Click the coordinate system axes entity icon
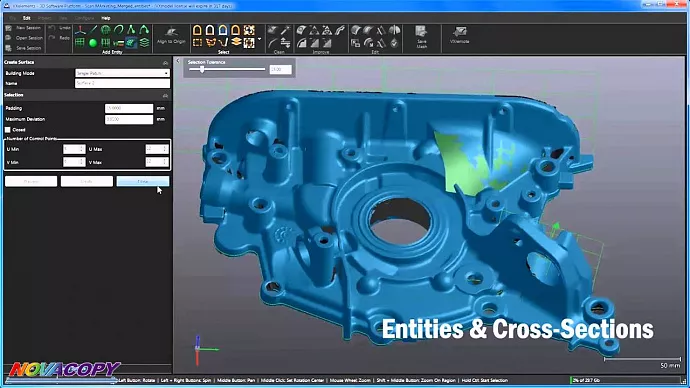The image size is (690, 388). coord(80,30)
